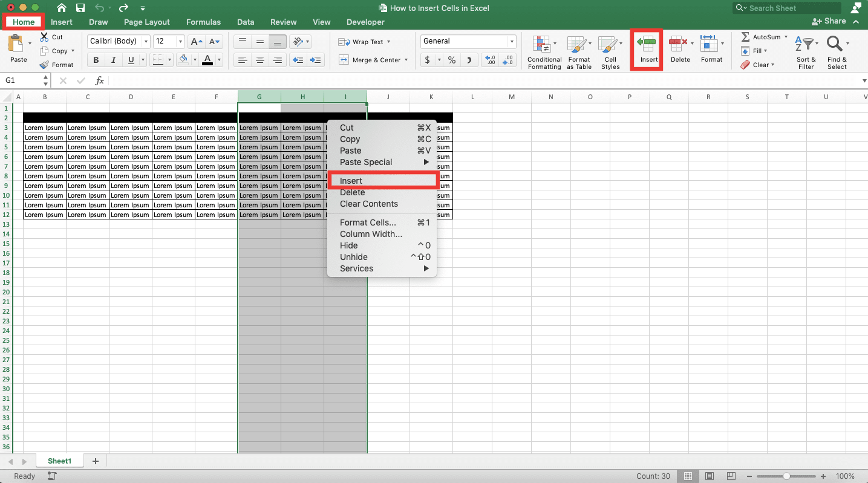Open the Insert Function fx button
This screenshot has height=483, width=868.
pos(100,80)
